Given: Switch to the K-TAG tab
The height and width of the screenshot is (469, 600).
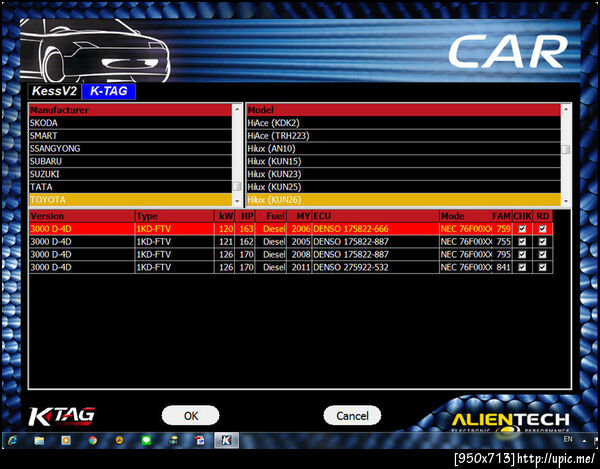Looking at the screenshot, I should pyautogui.click(x=109, y=91).
